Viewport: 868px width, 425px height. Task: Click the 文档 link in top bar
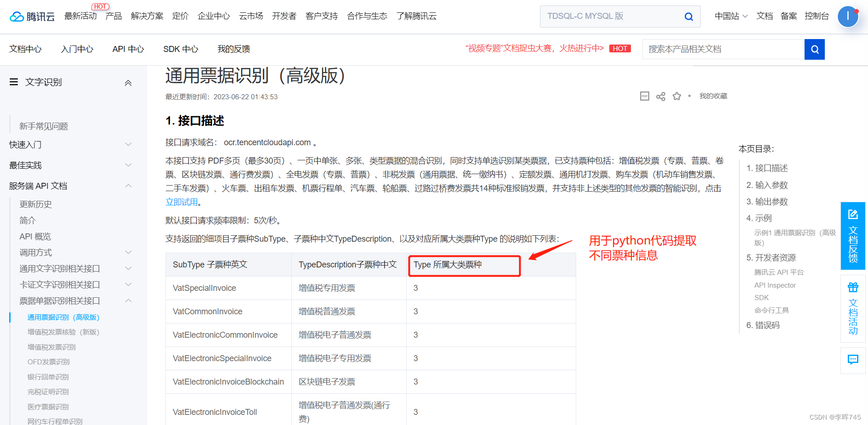(x=765, y=16)
